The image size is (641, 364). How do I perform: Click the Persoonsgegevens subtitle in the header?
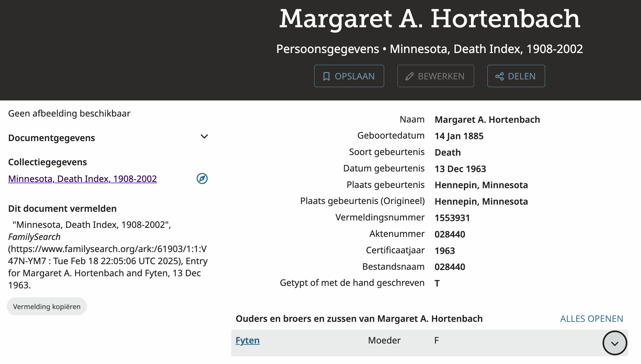click(328, 49)
